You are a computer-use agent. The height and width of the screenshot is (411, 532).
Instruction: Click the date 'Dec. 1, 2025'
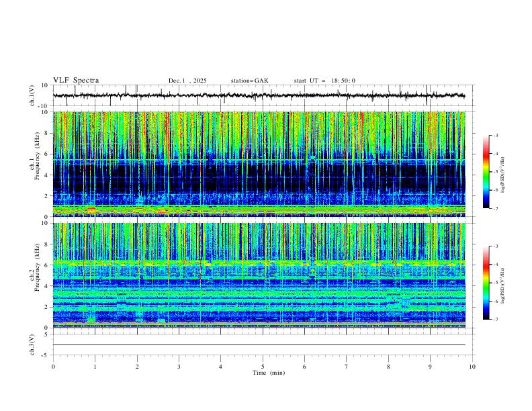point(187,81)
